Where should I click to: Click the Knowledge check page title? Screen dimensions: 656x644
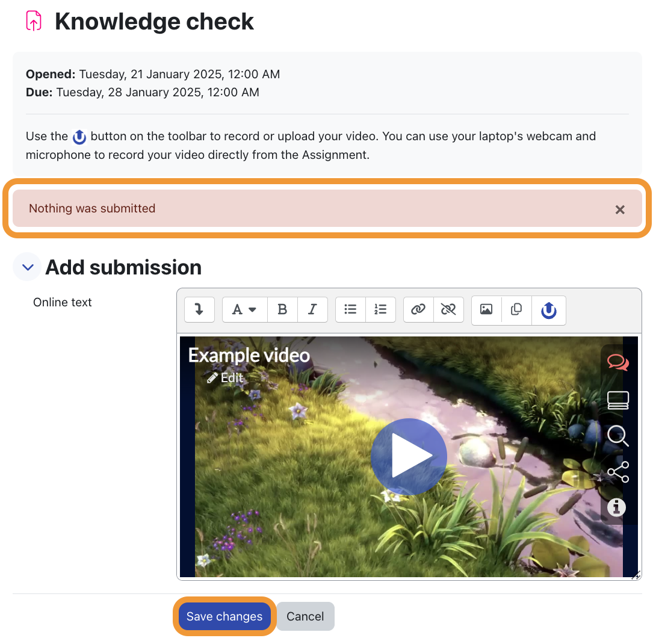coord(155,21)
